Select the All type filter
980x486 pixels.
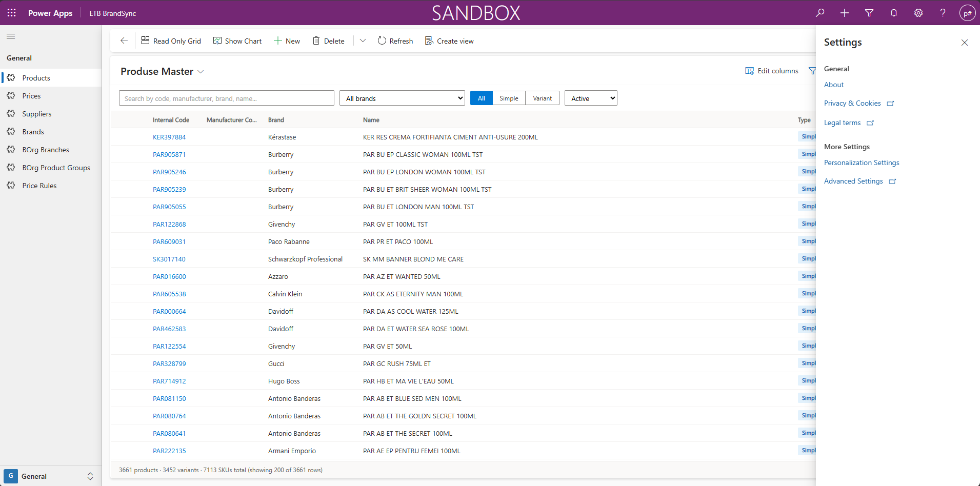[482, 98]
